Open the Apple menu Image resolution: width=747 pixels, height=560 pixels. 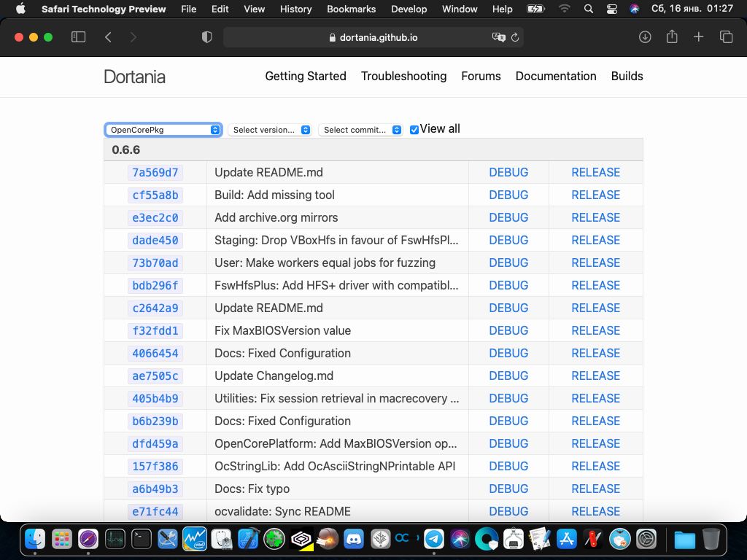[20, 9]
